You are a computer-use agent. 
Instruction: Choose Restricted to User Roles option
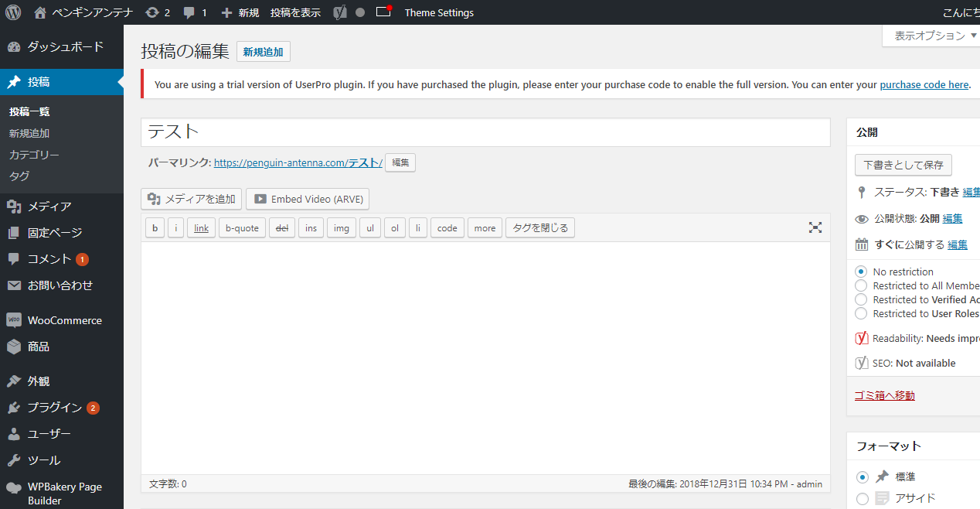point(862,313)
